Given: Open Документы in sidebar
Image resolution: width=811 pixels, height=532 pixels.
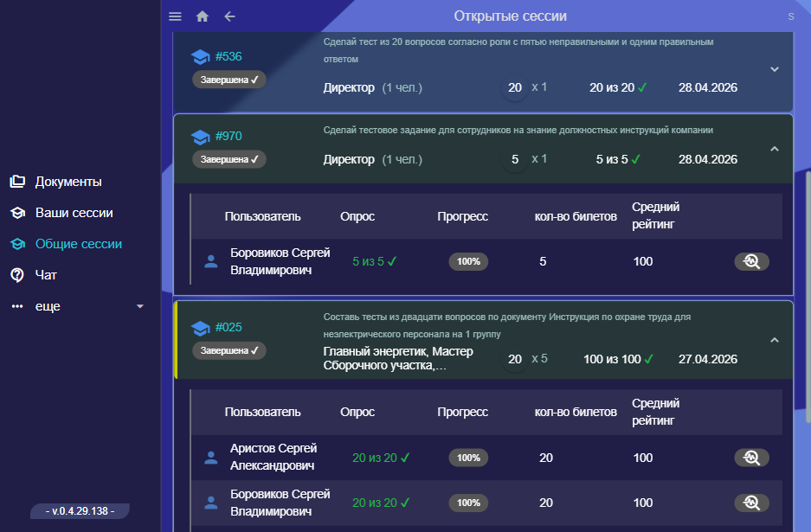Looking at the screenshot, I should [68, 182].
